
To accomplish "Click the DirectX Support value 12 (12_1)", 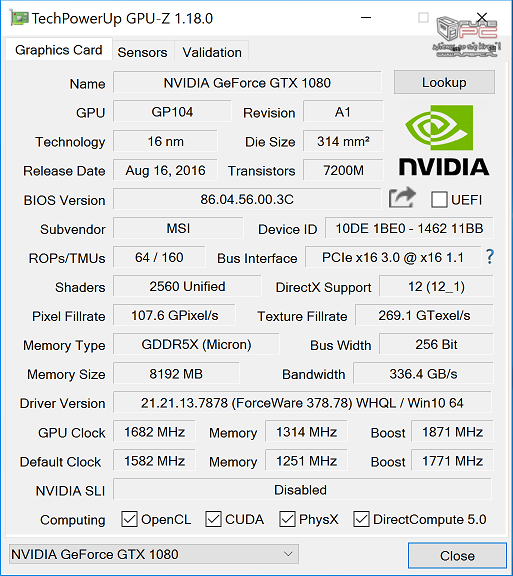I will point(436,286).
